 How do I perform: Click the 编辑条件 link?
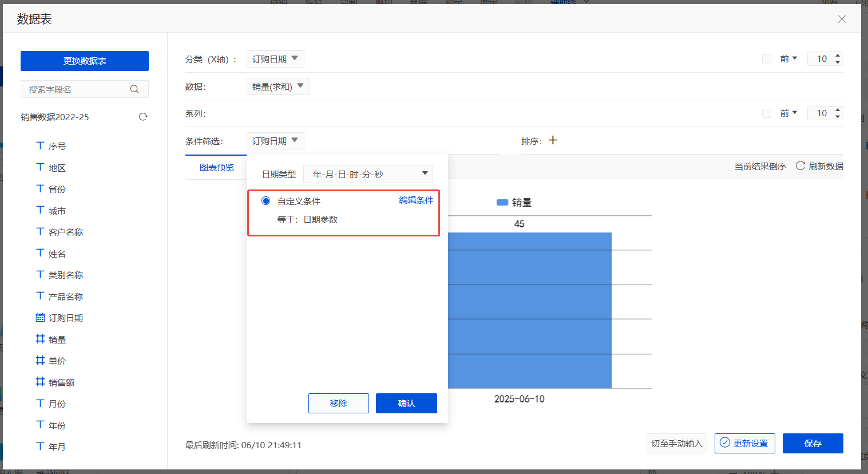[x=416, y=200]
